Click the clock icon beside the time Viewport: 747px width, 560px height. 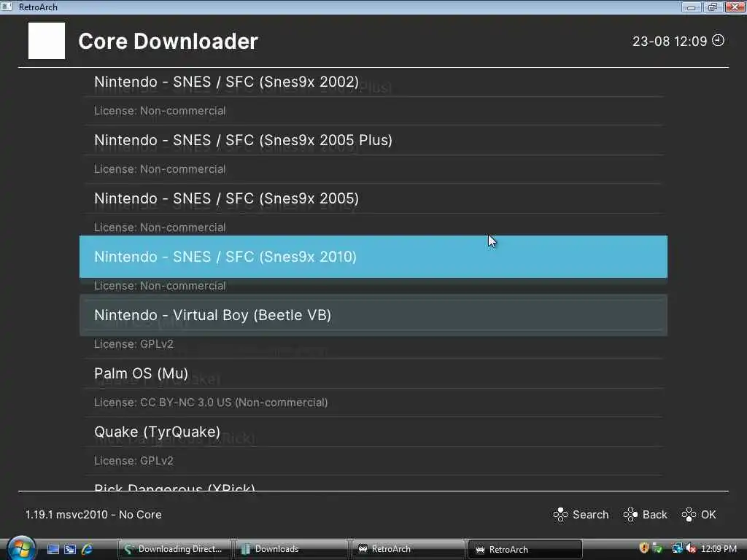point(718,41)
